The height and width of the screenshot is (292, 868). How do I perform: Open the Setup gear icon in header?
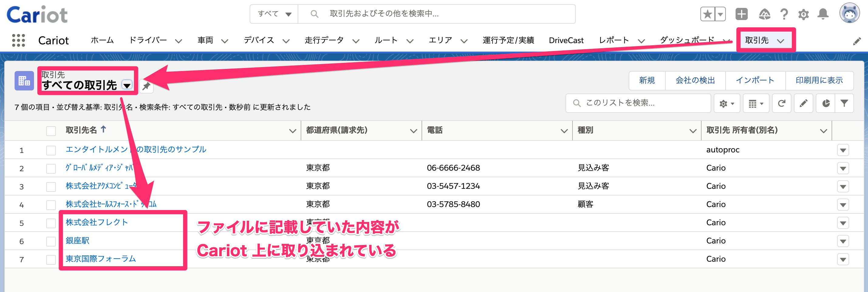click(x=804, y=14)
